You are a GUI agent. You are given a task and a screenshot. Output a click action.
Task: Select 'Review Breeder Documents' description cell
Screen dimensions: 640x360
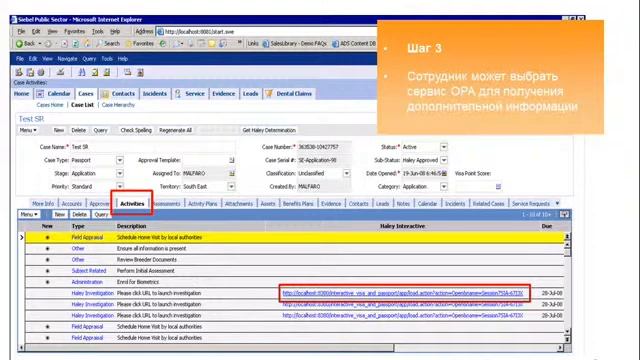(x=147, y=260)
